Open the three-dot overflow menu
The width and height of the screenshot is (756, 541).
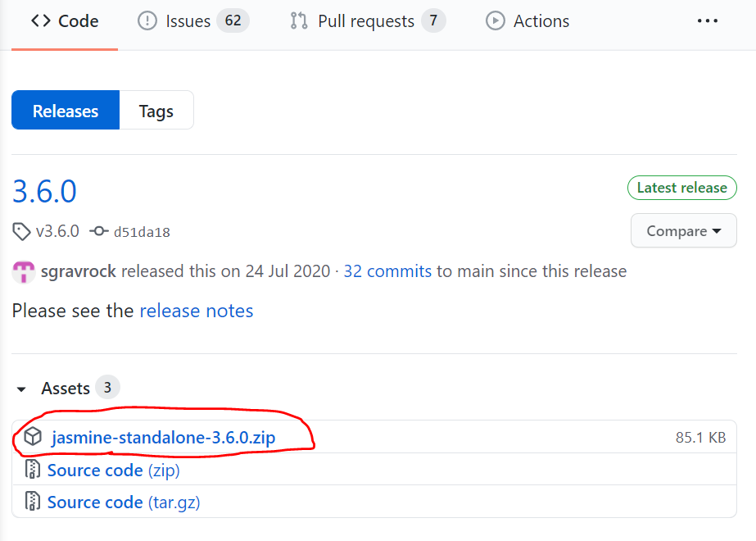click(x=708, y=21)
